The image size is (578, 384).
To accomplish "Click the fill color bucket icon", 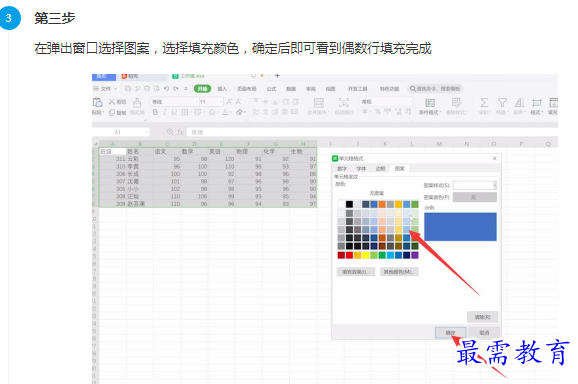I will 212,112.
